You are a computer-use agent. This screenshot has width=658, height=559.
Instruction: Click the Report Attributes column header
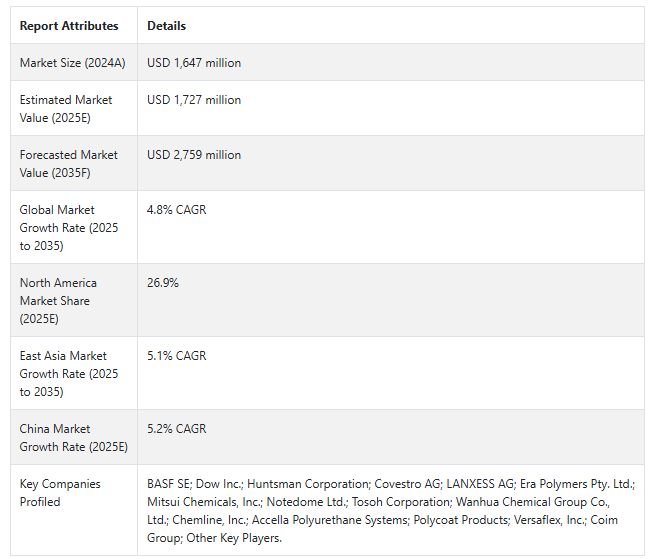[x=69, y=26]
